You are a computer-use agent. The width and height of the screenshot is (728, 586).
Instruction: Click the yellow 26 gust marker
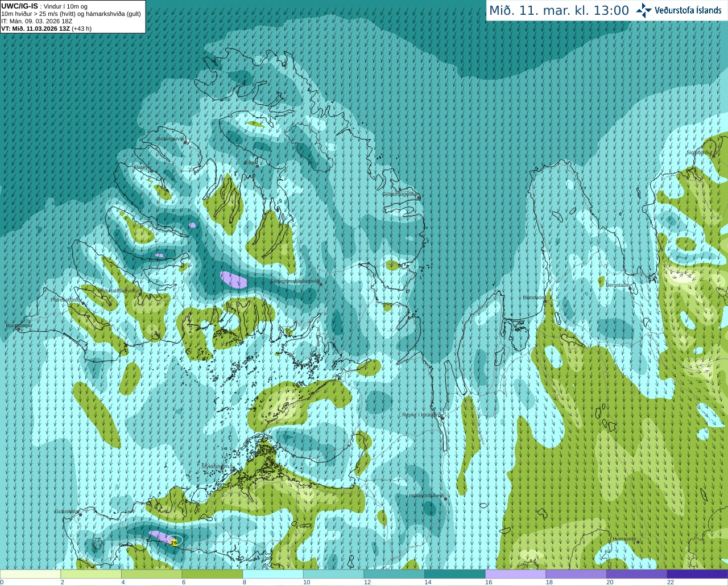click(174, 542)
